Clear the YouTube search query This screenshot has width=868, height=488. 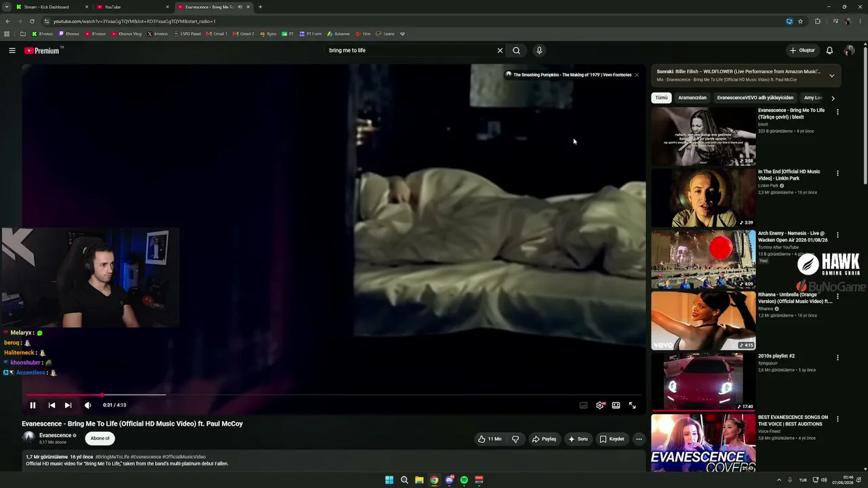tap(500, 50)
